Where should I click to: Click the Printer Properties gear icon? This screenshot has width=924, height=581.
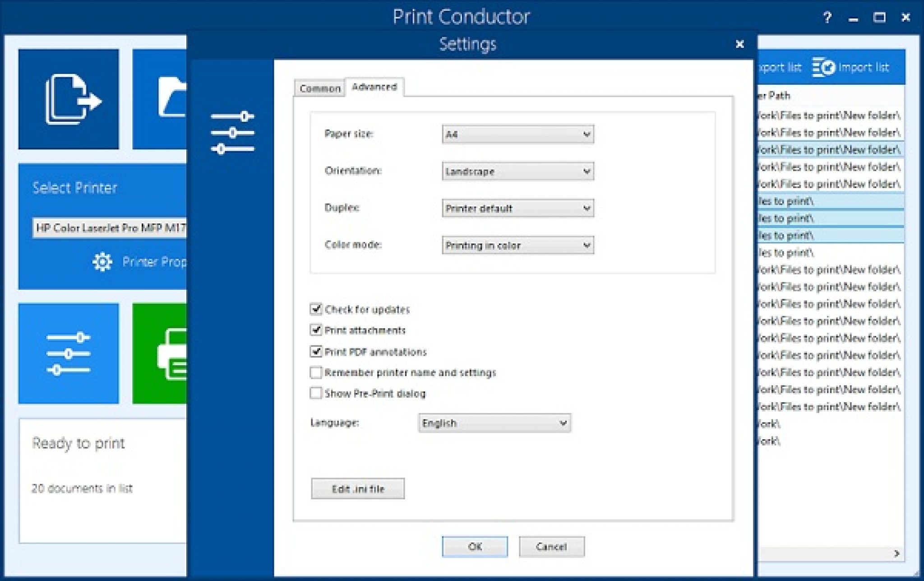102,262
